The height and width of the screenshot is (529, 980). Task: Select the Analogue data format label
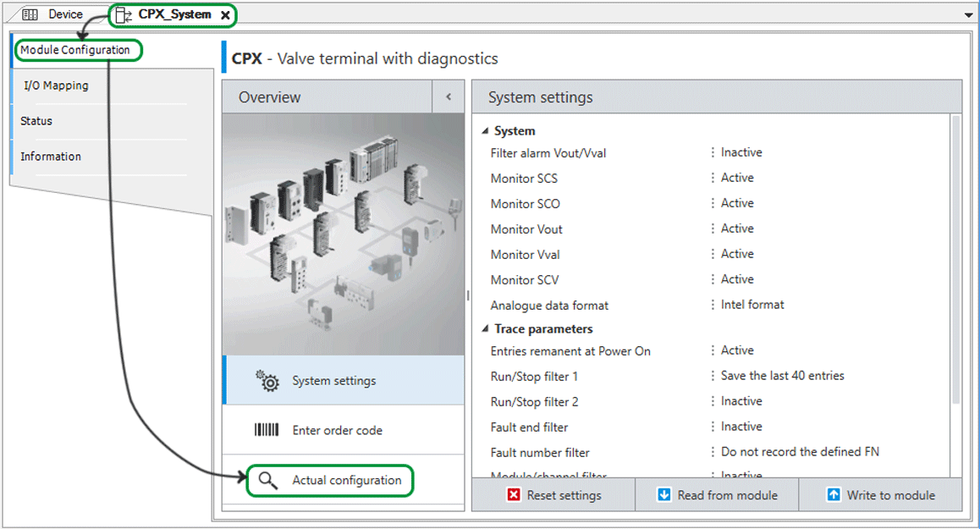tap(549, 306)
